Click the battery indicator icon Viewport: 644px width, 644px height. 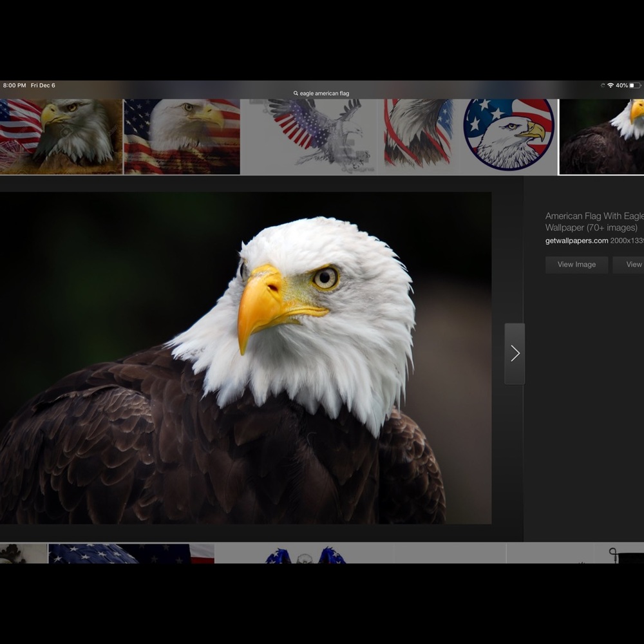[635, 86]
